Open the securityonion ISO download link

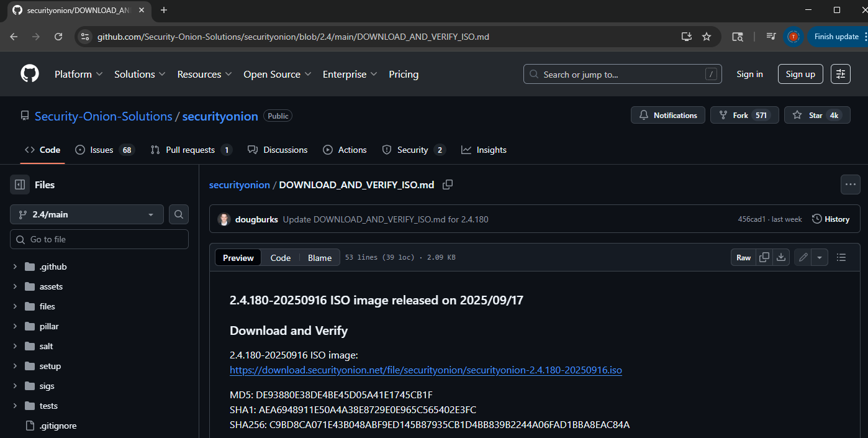click(425, 370)
